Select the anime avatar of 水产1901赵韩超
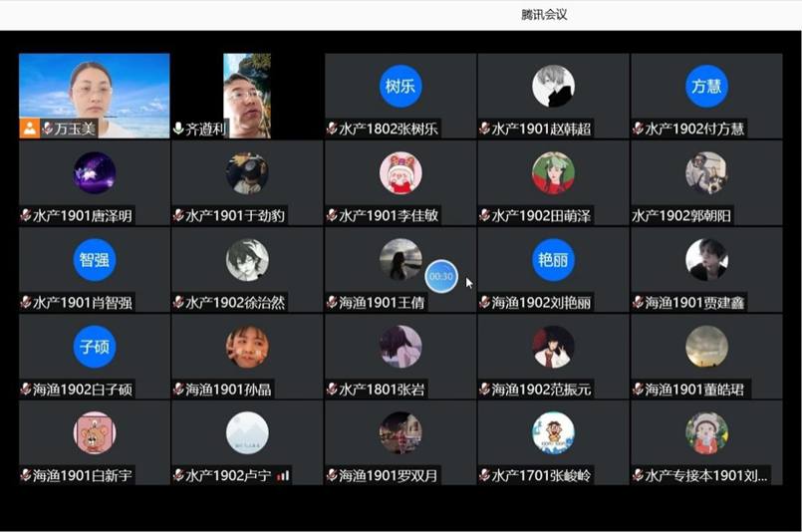 pos(553,86)
